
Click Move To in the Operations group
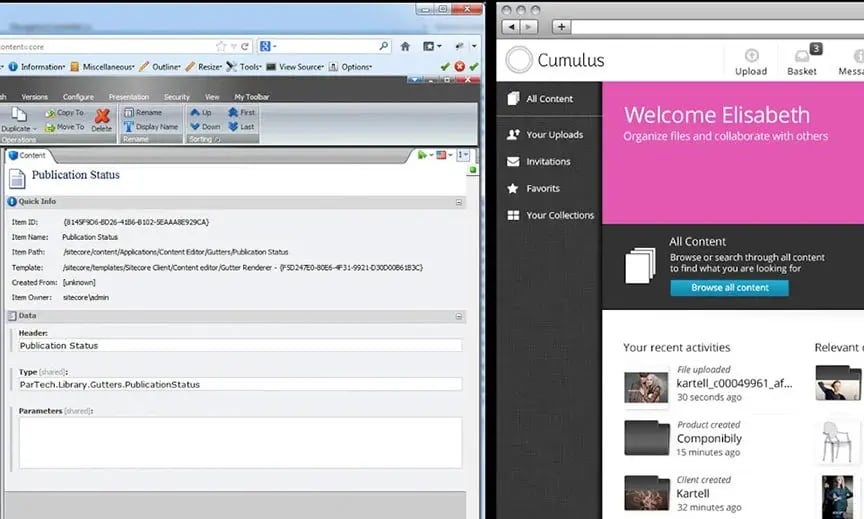[64, 127]
